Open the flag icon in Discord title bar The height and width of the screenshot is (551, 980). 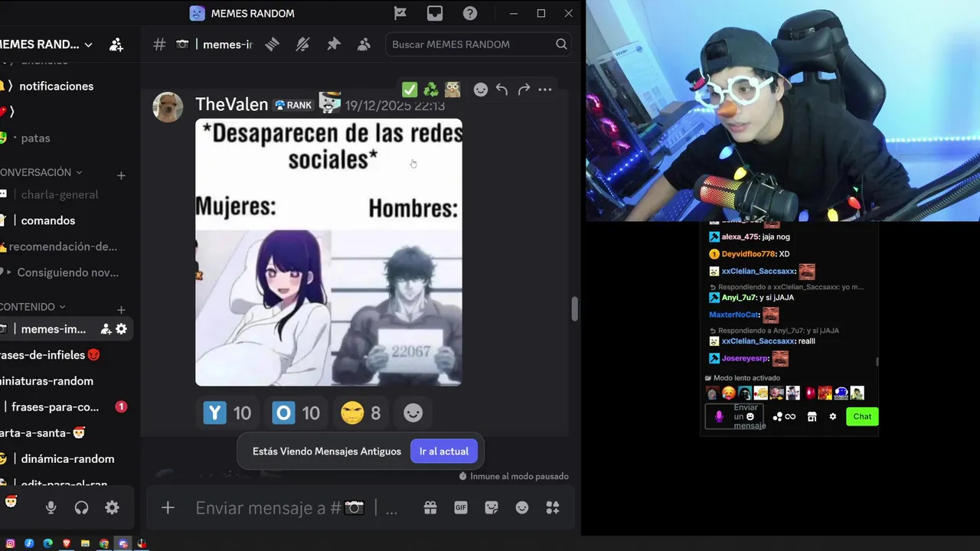(400, 13)
